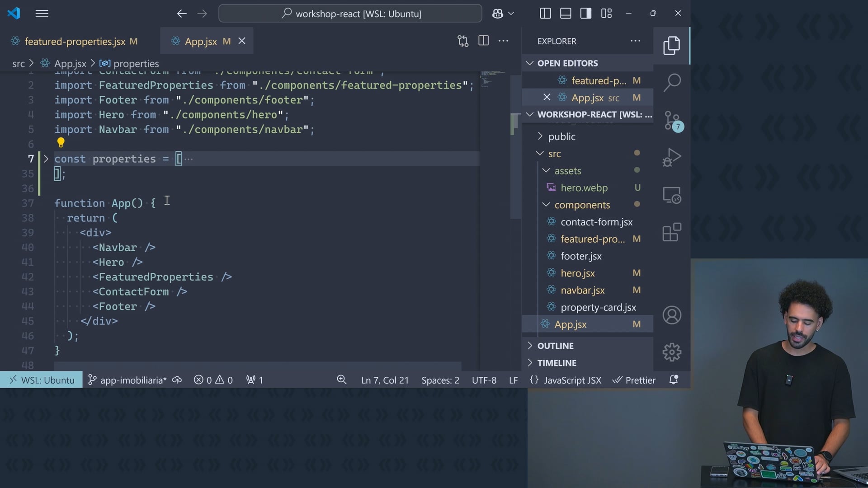Click the app-imobiliaria branch in status bar
The image size is (868, 488).
tap(128, 380)
